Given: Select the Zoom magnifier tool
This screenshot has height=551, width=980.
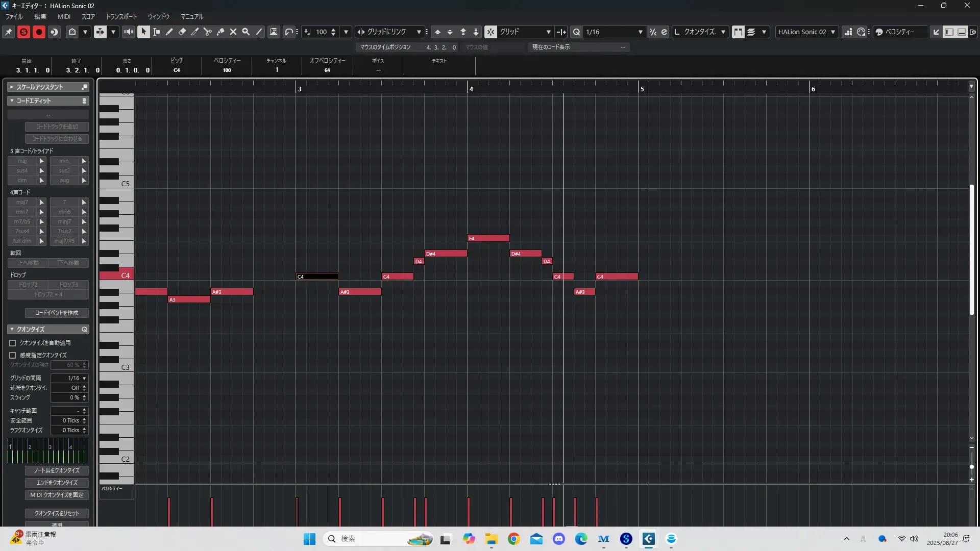Looking at the screenshot, I should click(246, 32).
